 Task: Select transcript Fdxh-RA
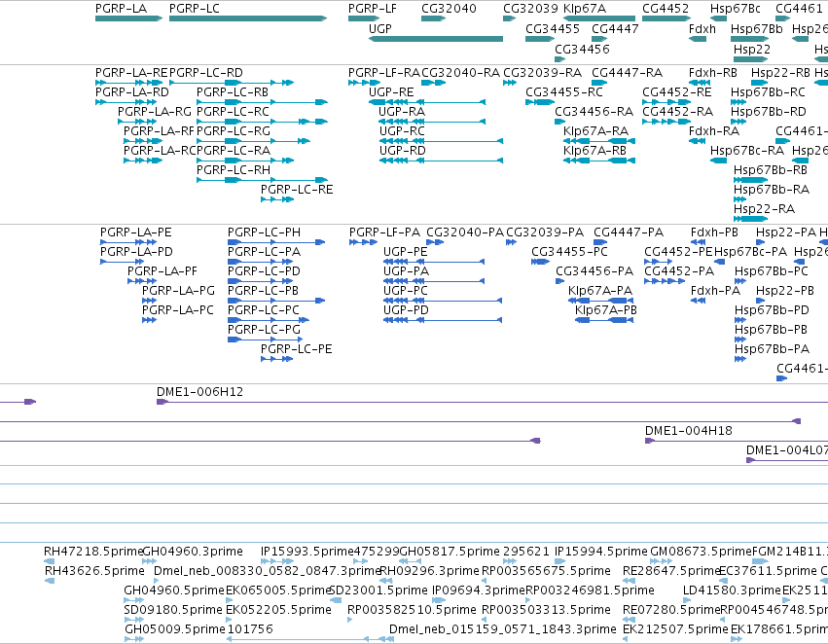pyautogui.click(x=714, y=131)
